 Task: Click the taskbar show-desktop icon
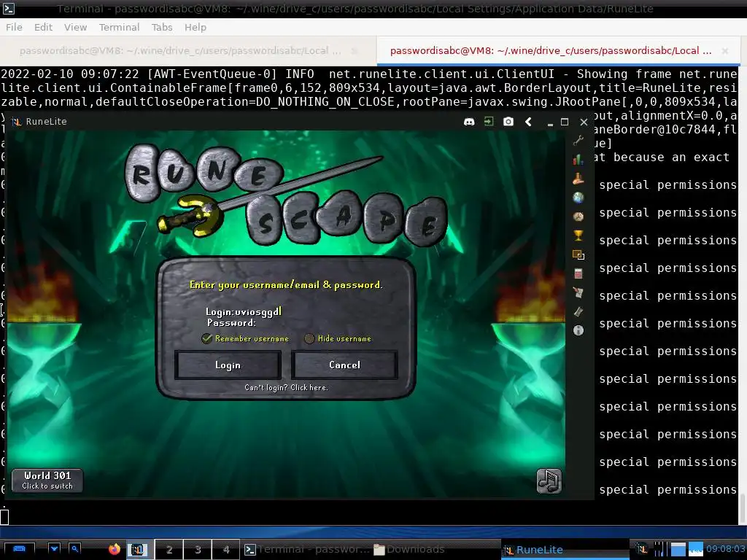19,550
